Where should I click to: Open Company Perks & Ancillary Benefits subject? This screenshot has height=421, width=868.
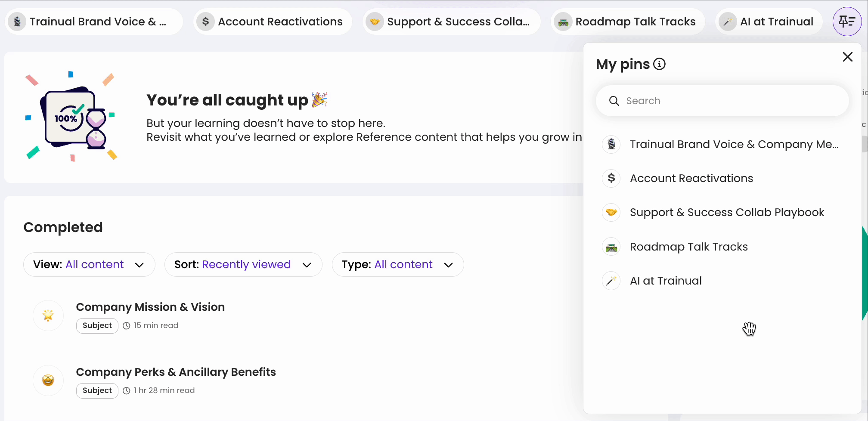coord(176,372)
